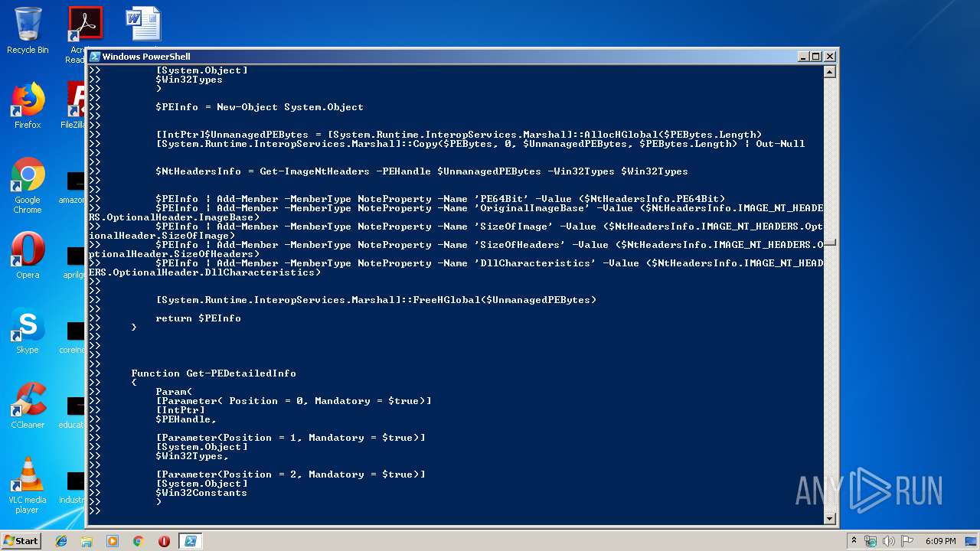Click the '$NtHeadersInfo = Get-ImageNtHeaders' line
This screenshot has width=980, height=551.
click(x=422, y=171)
